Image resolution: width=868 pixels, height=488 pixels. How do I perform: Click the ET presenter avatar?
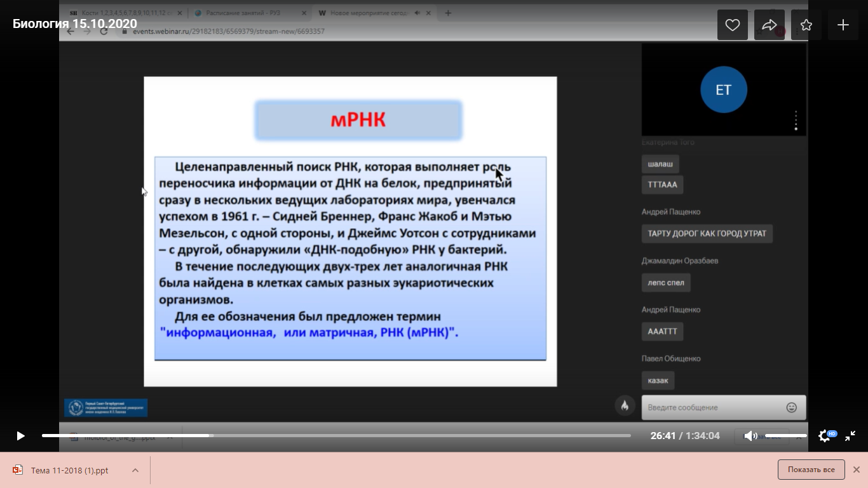click(x=724, y=90)
